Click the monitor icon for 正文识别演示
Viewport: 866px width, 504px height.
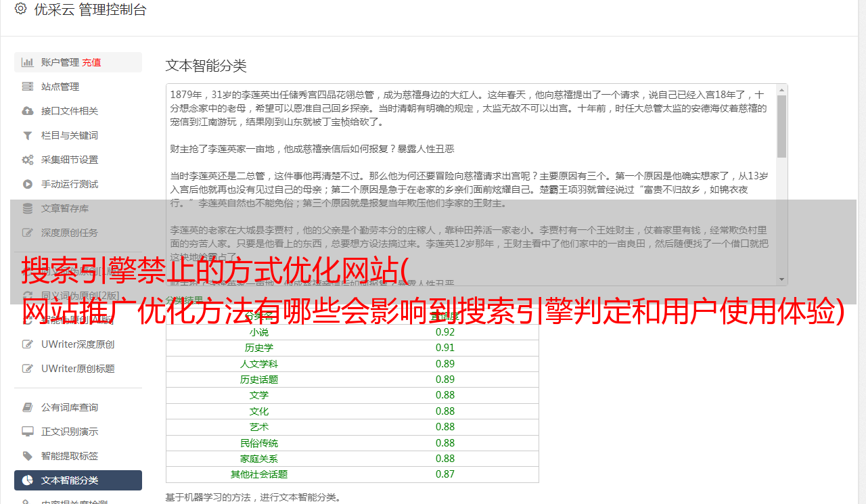[x=28, y=432]
